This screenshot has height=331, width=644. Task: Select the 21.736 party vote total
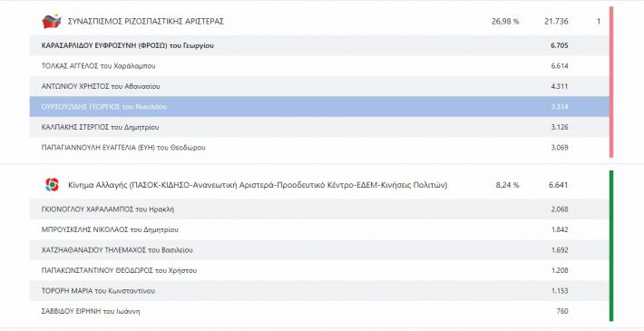556,22
